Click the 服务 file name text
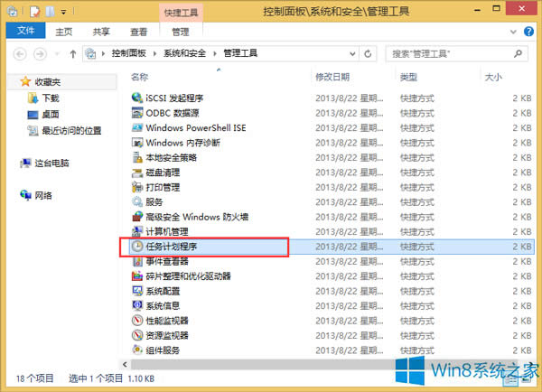Screen dimensions: 542x392 [154, 202]
